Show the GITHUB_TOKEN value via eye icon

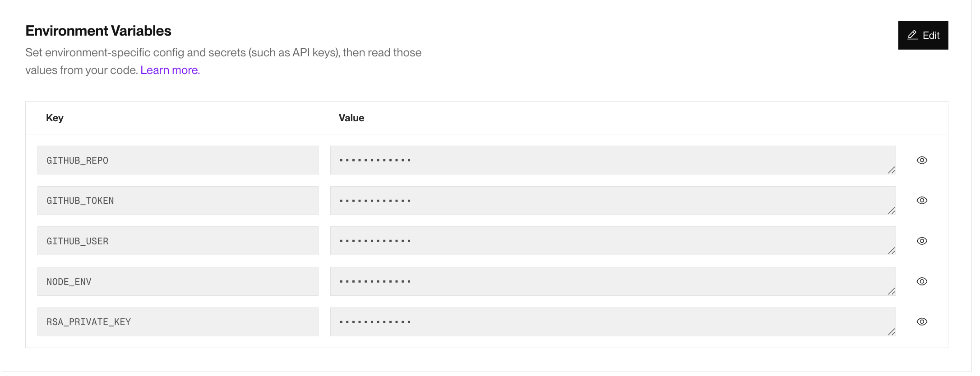[922, 200]
